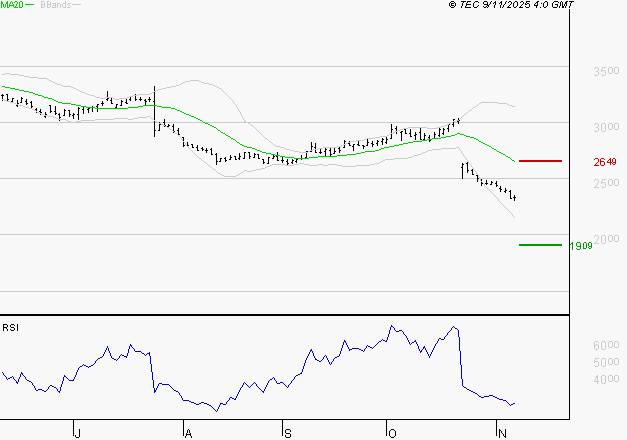Image resolution: width=627 pixels, height=440 pixels.
Task: Click the RSI 6000 axis label
Action: [x=606, y=345]
